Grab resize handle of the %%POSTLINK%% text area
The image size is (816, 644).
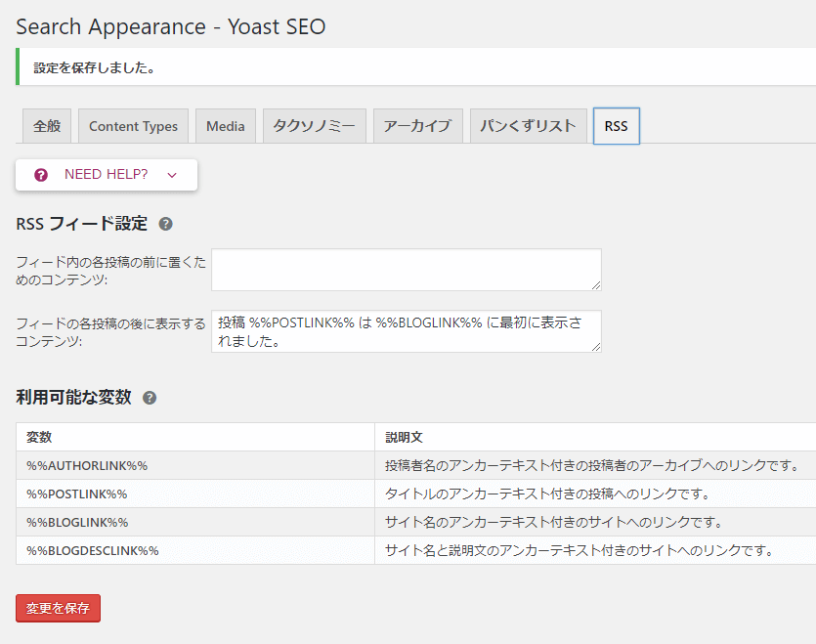pyautogui.click(x=596, y=347)
